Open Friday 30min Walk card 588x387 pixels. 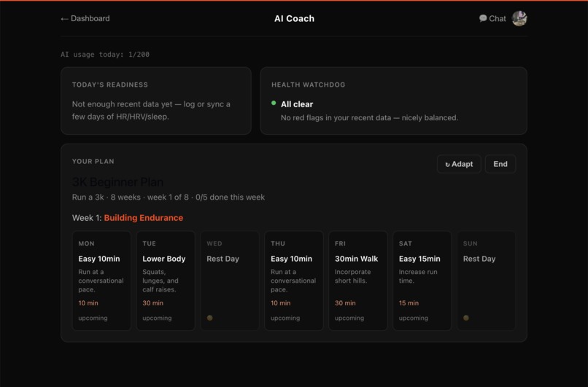pyautogui.click(x=358, y=281)
